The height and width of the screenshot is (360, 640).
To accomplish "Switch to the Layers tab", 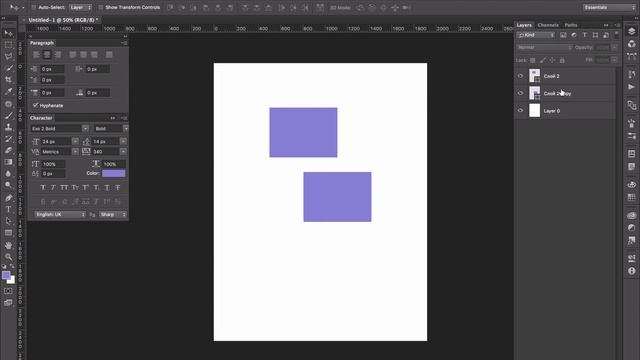I will click(524, 25).
